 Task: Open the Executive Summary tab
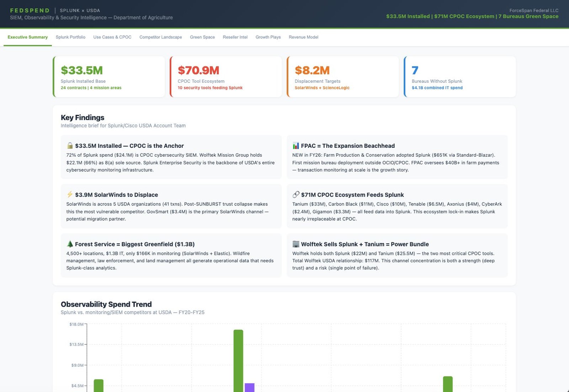coord(28,37)
